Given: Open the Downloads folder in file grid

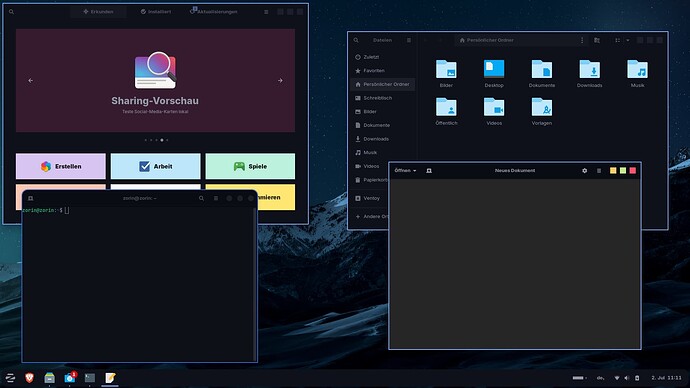Looking at the screenshot, I should [589, 73].
